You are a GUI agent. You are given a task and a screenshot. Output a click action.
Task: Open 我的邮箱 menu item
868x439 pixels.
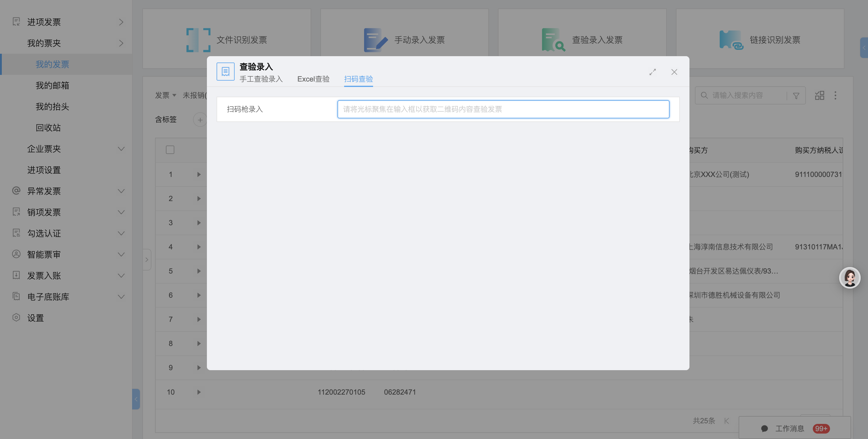[x=52, y=85]
